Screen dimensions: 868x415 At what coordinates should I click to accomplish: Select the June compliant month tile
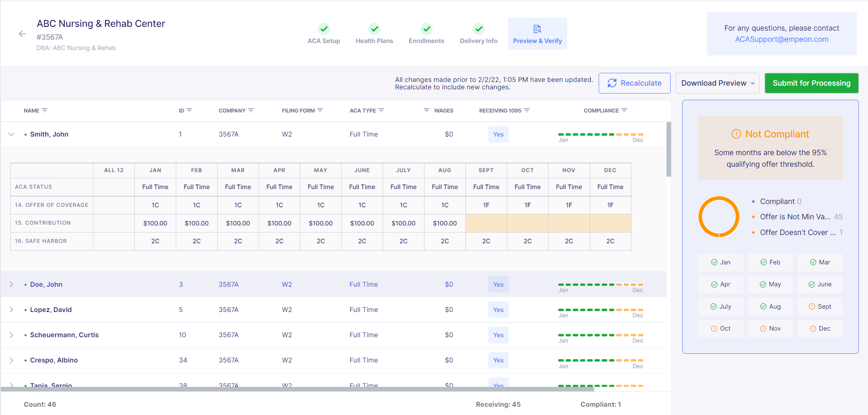tap(820, 284)
